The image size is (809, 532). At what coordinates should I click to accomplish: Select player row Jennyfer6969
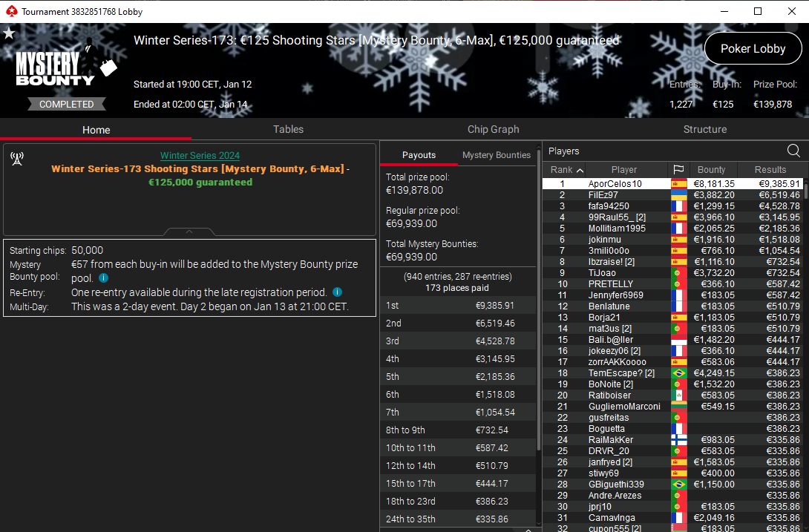click(x=672, y=295)
